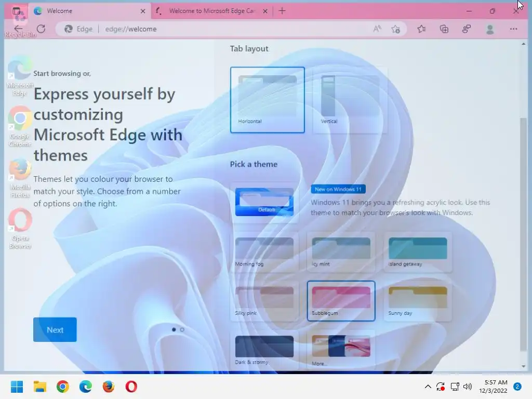Open the tray sync status icon

(x=441, y=387)
